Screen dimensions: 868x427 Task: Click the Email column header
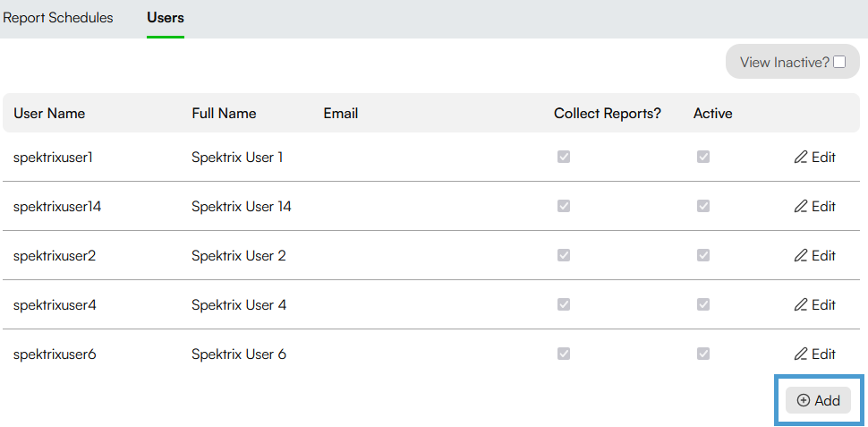341,114
